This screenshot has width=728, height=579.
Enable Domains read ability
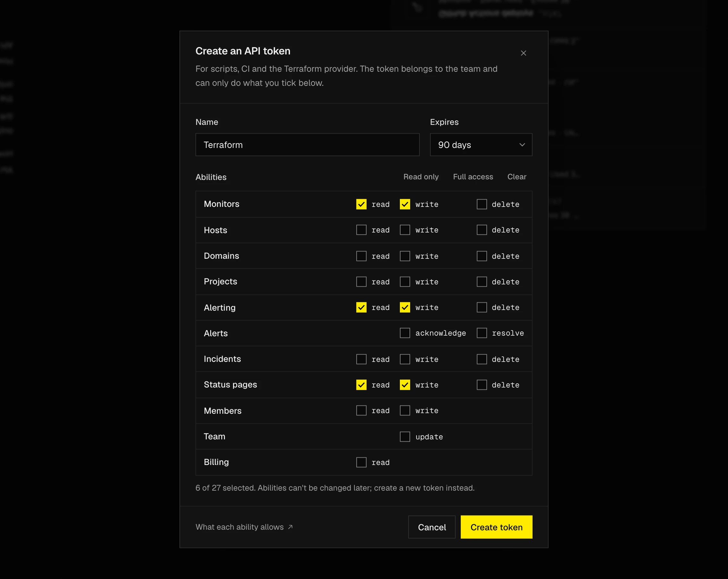click(x=361, y=256)
